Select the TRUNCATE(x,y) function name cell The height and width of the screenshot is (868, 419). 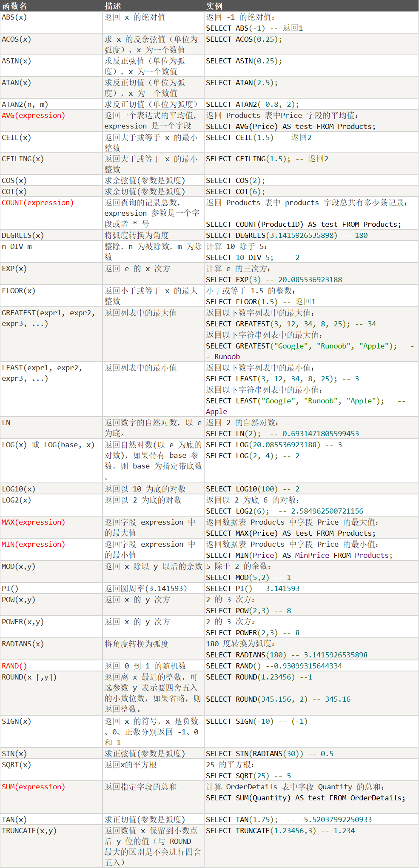coord(29,831)
